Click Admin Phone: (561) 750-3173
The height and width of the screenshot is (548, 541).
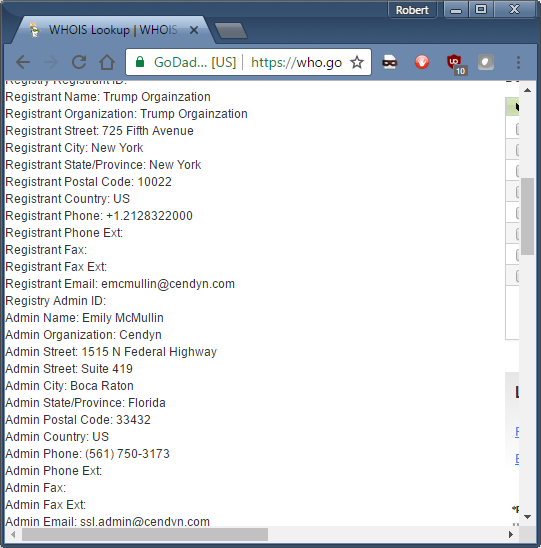[87, 454]
